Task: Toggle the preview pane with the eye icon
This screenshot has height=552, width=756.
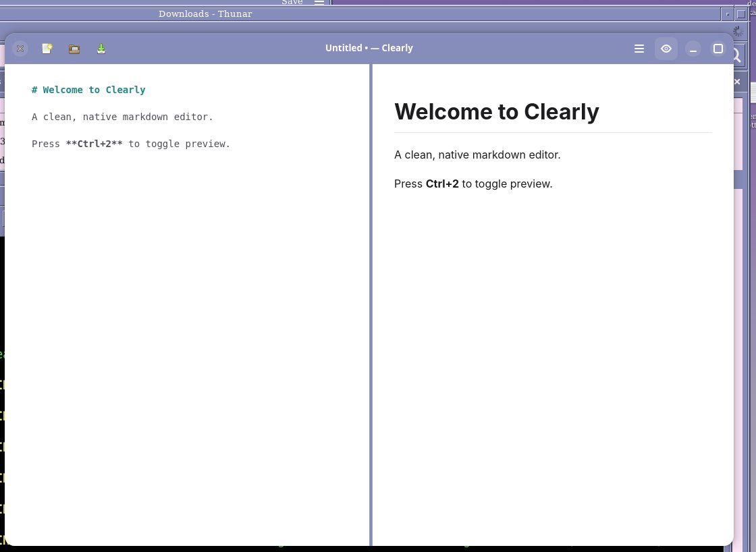Action: pyautogui.click(x=666, y=48)
